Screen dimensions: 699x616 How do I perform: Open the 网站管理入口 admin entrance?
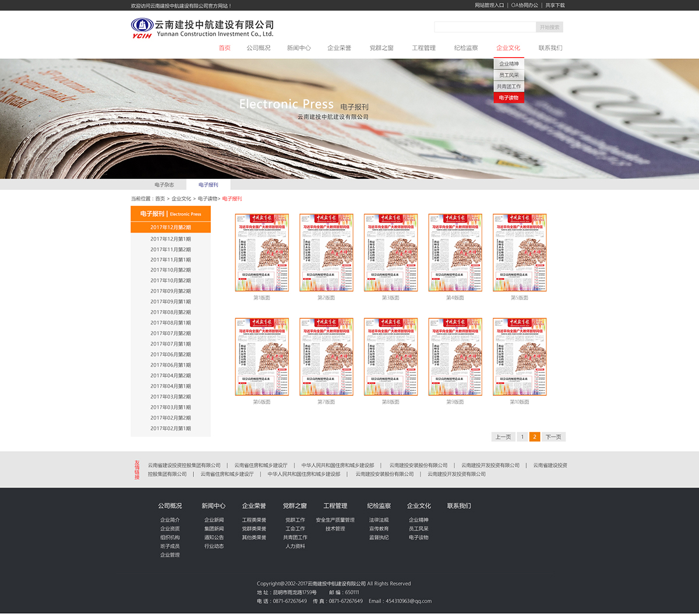tap(489, 5)
